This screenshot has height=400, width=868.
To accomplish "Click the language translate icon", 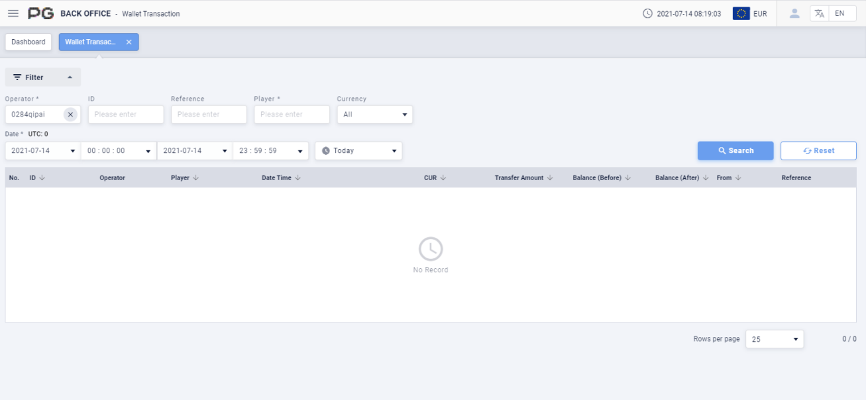I will (820, 13).
